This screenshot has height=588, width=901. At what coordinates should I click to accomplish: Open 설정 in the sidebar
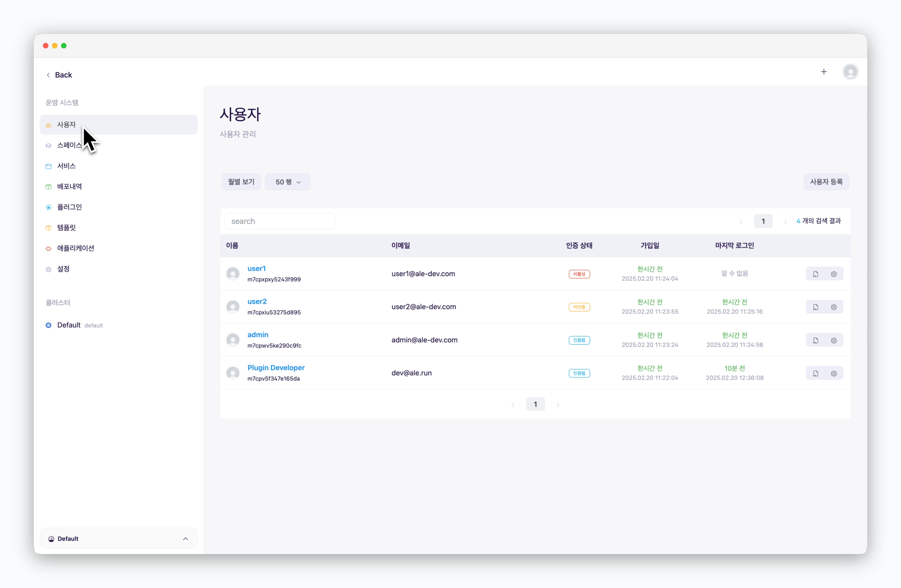coord(119,269)
